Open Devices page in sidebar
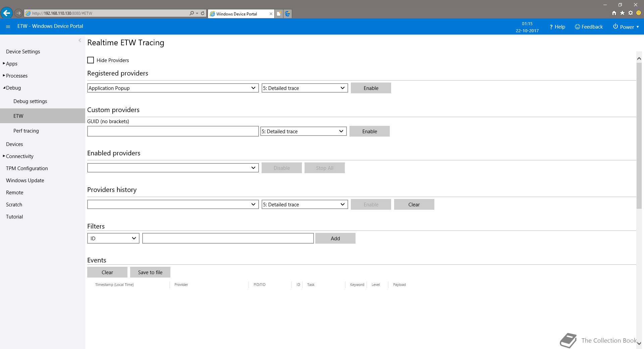Image resolution: width=644 pixels, height=349 pixels. pos(14,144)
